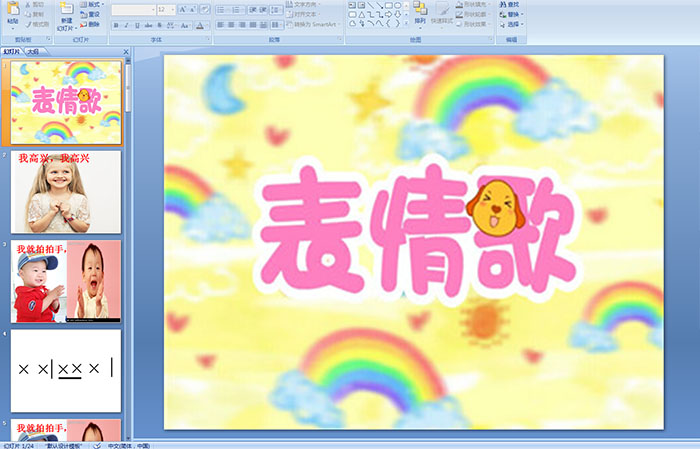Screen dimensions: 700x449
Task: Open the Select menu in Editing group
Action: [x=511, y=24]
